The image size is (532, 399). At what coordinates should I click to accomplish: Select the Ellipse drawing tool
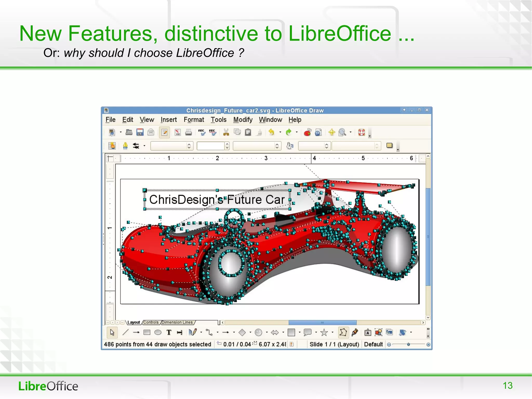pos(158,332)
